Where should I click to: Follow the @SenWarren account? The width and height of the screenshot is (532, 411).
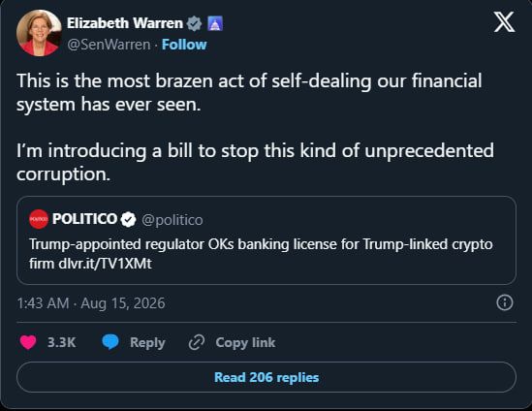184,45
